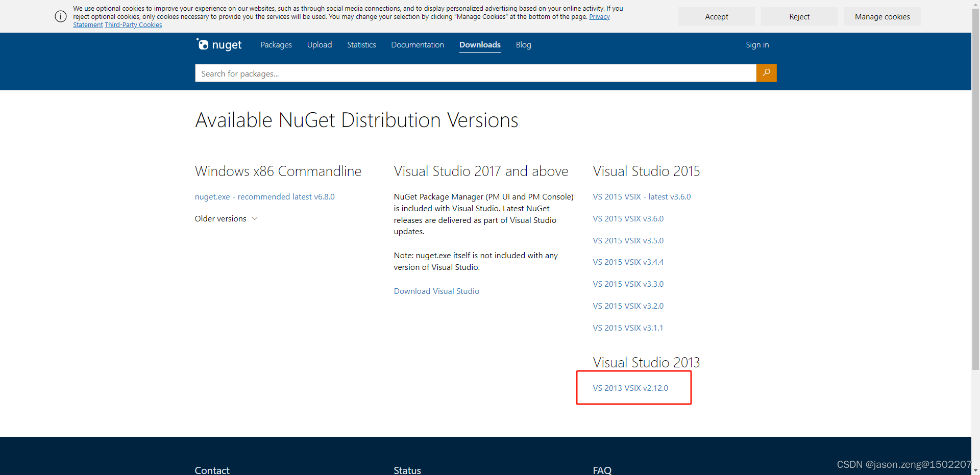This screenshot has width=980, height=475.
Task: Switch to the Statistics section
Action: pos(361,45)
